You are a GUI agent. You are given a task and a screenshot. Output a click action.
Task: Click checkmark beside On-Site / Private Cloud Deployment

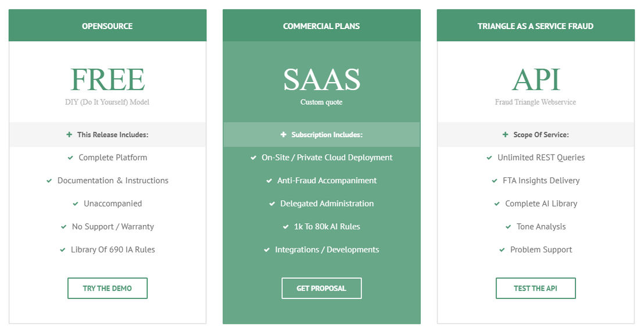[x=253, y=158]
